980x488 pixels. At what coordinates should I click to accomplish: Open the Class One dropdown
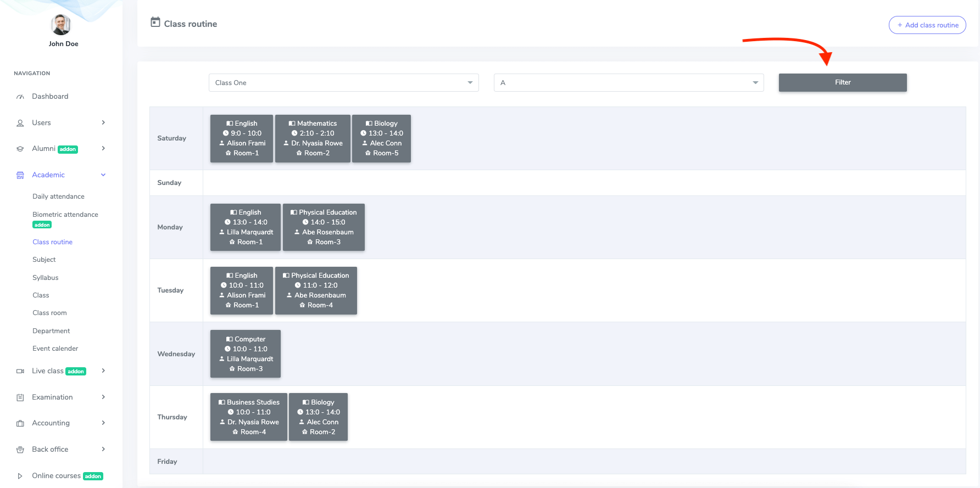pos(343,83)
